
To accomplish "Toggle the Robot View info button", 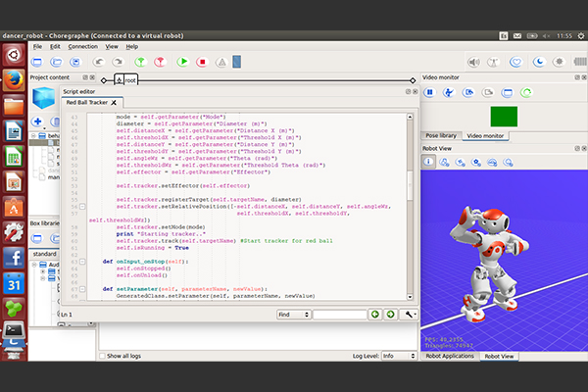I will tap(428, 161).
